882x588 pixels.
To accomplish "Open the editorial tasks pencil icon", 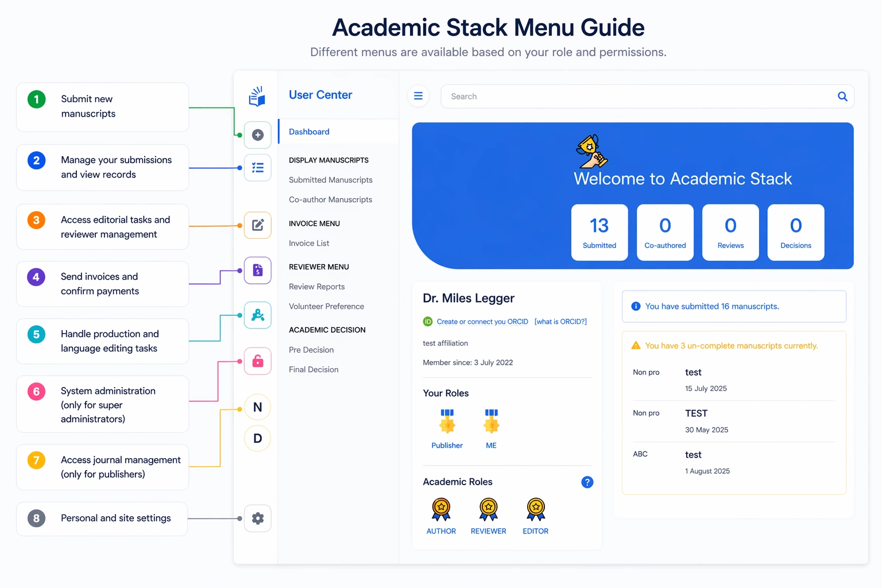I will click(258, 225).
